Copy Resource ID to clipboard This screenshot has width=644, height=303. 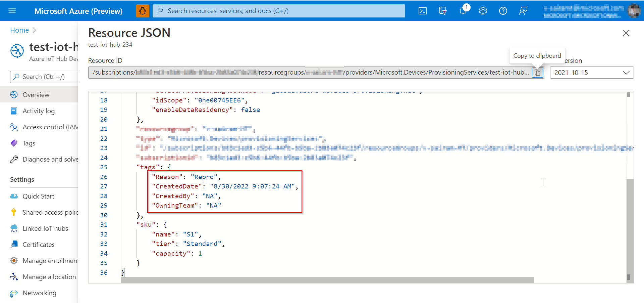[537, 73]
